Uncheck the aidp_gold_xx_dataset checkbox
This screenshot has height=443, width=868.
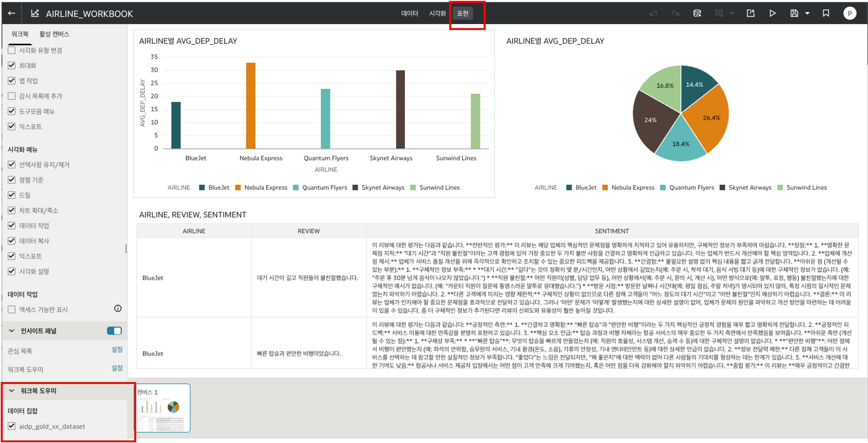point(12,426)
